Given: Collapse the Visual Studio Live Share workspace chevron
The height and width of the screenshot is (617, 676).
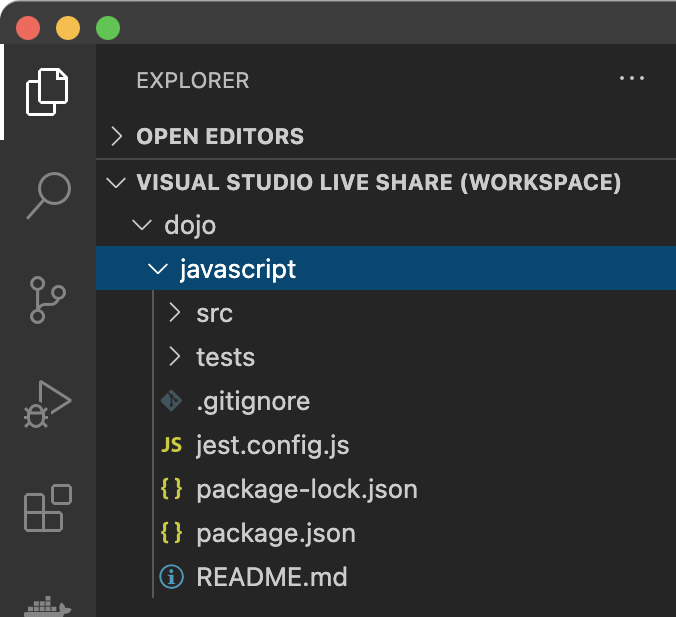Looking at the screenshot, I should 116,182.
